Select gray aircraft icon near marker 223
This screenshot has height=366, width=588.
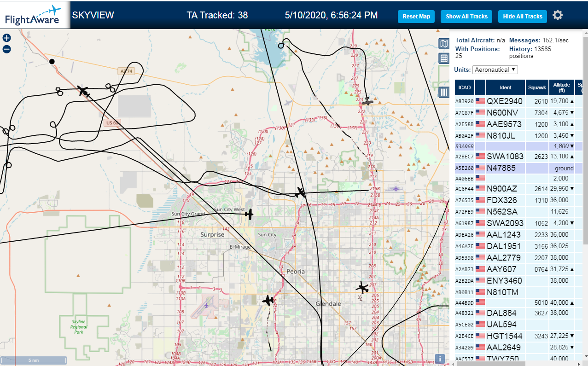367,101
